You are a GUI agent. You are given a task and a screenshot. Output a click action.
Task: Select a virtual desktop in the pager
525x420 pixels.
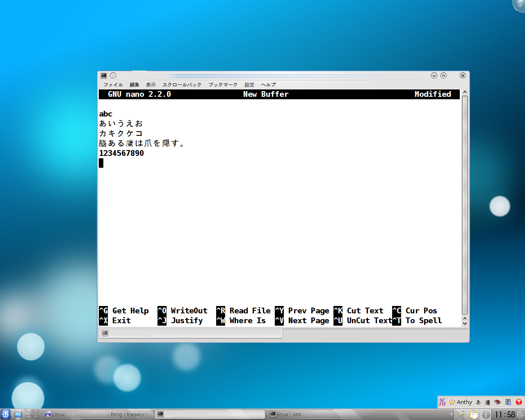[x=29, y=411]
